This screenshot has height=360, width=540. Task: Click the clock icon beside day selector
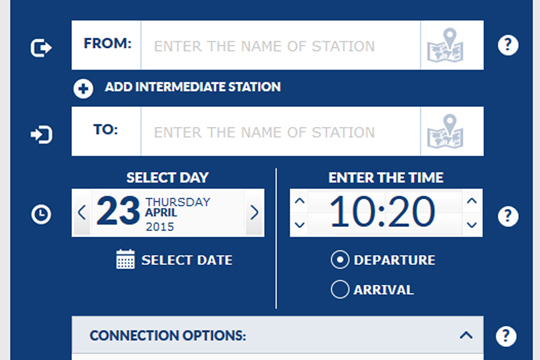point(41,214)
